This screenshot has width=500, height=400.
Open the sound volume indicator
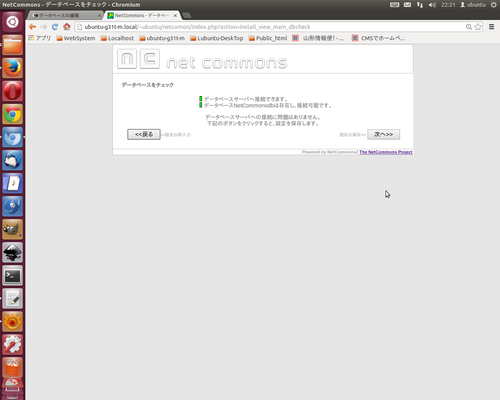(432, 5)
